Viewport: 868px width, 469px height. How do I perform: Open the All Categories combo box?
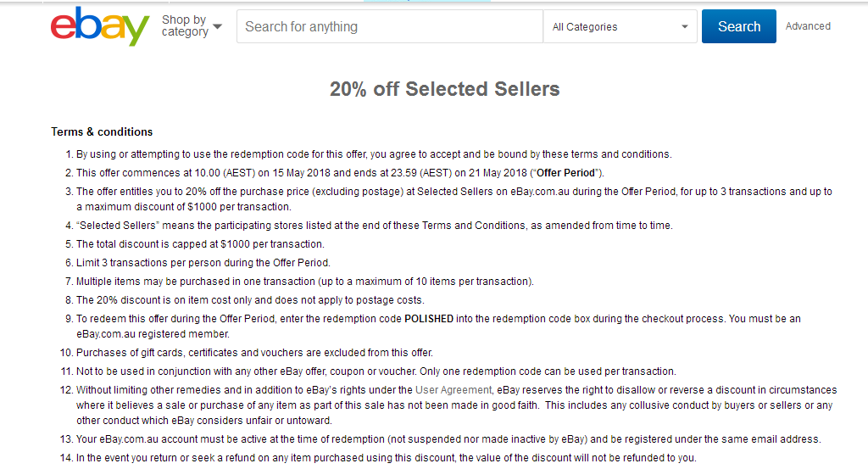click(x=620, y=26)
